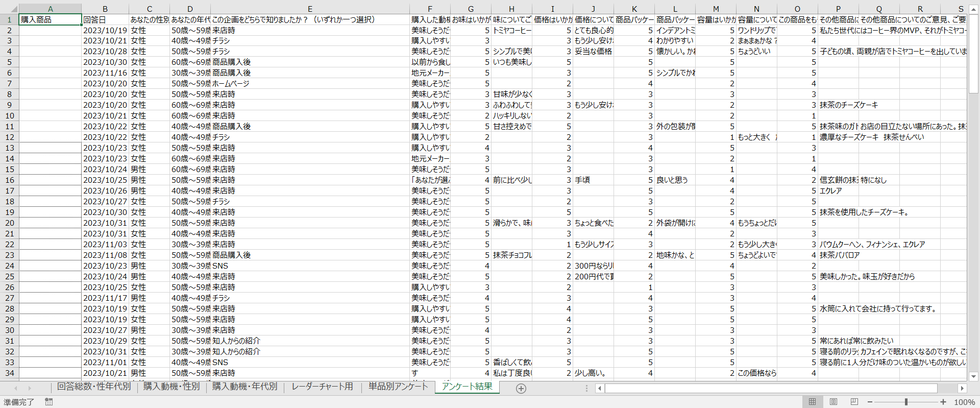This screenshot has width=980, height=408.
Task: Select row 34 header
Action: click(9, 373)
